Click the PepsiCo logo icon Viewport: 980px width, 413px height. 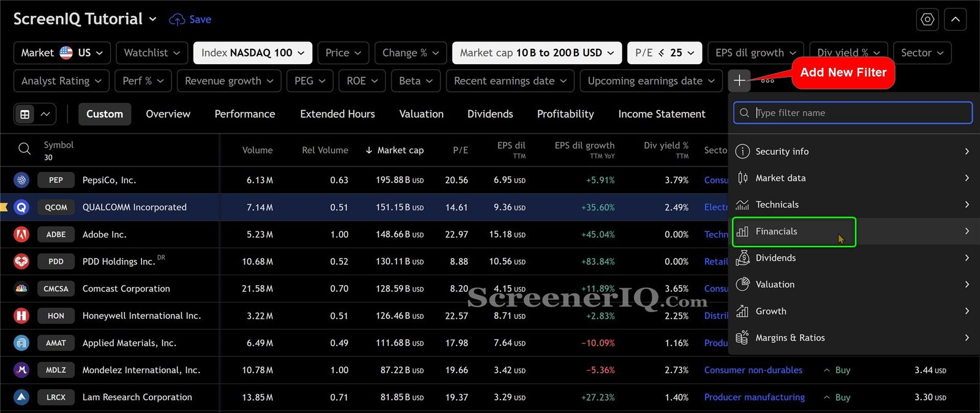[x=21, y=180]
